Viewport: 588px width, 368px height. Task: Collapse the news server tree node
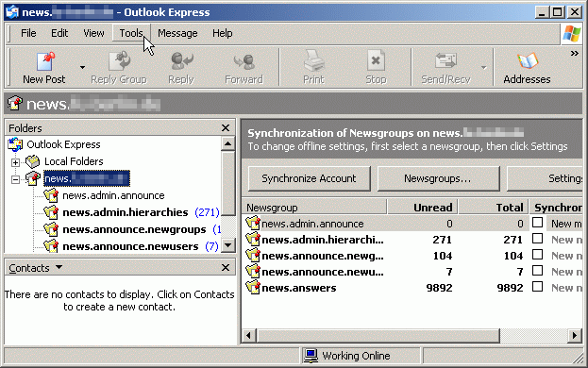click(15, 179)
